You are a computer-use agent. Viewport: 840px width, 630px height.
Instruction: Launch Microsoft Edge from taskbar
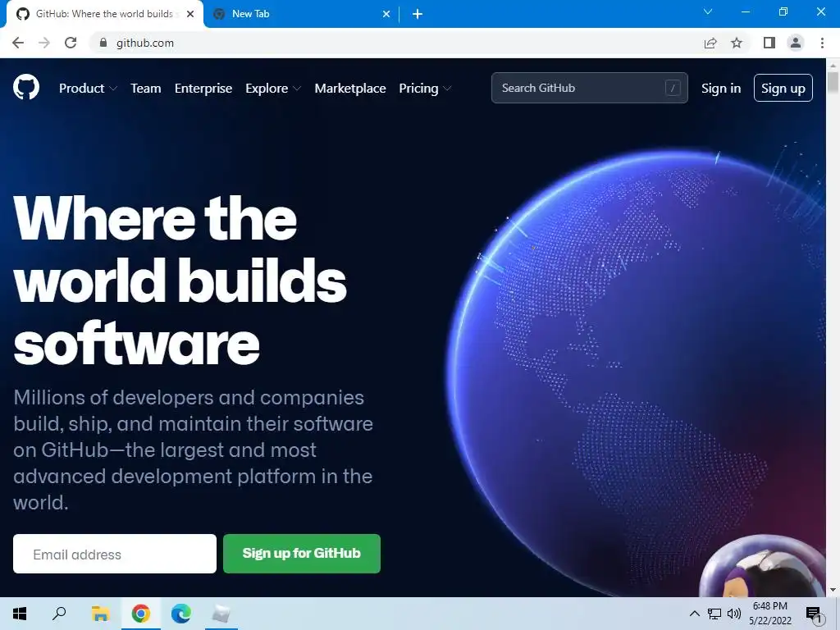pyautogui.click(x=181, y=614)
